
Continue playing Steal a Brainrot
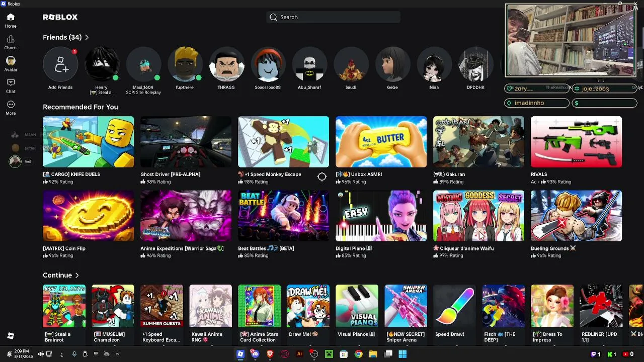(64, 306)
